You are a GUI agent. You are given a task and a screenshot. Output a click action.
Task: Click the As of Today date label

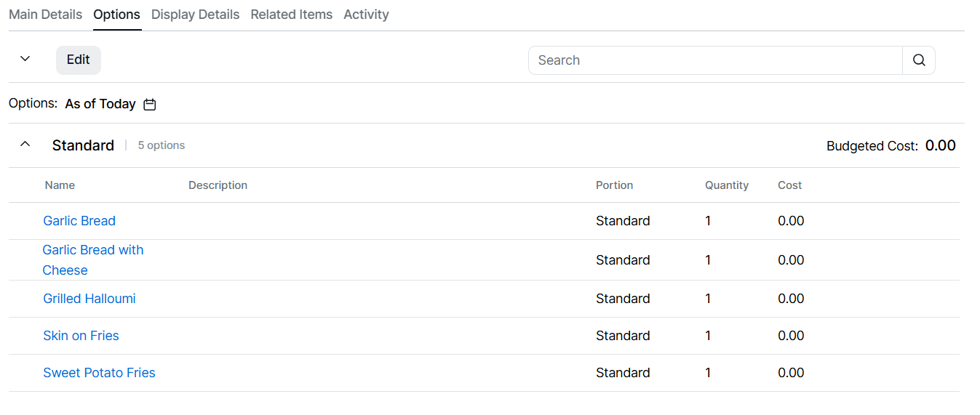100,104
